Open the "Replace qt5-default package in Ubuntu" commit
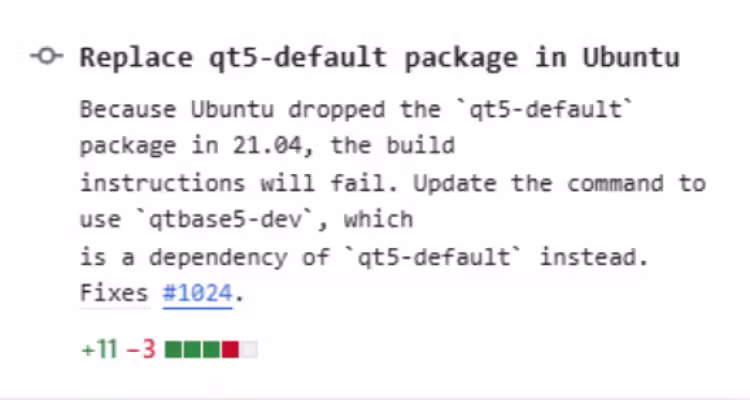 pos(379,58)
